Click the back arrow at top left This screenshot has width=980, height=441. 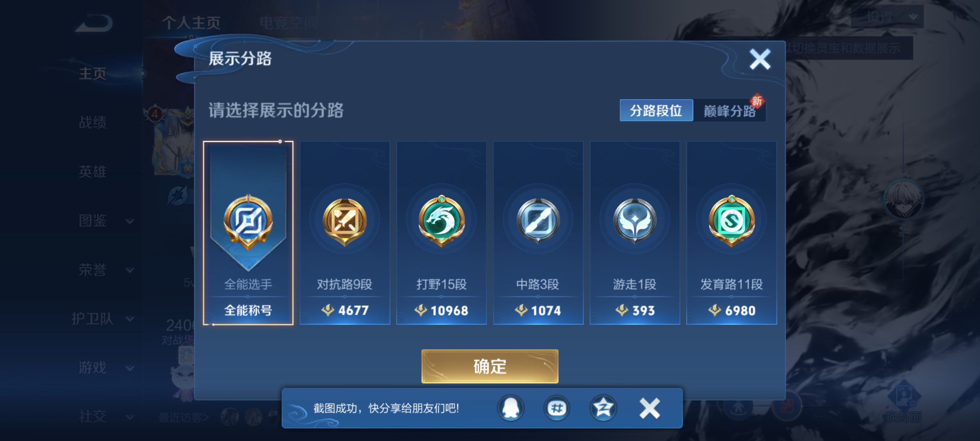[93, 23]
